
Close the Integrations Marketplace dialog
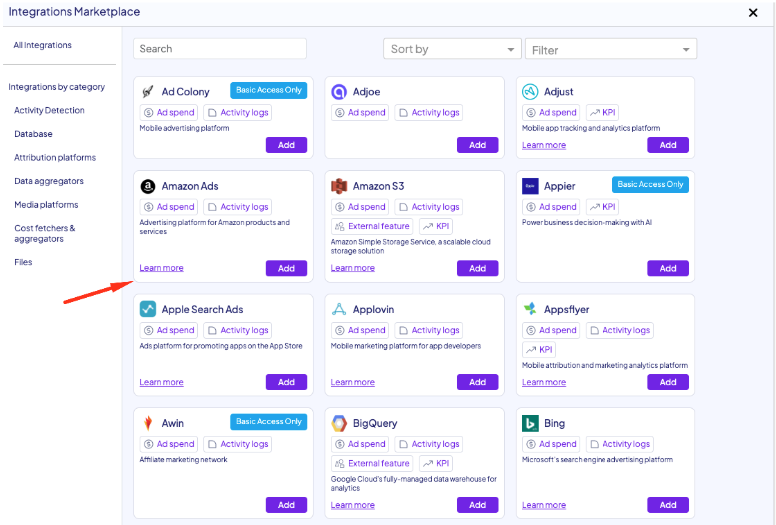753,13
